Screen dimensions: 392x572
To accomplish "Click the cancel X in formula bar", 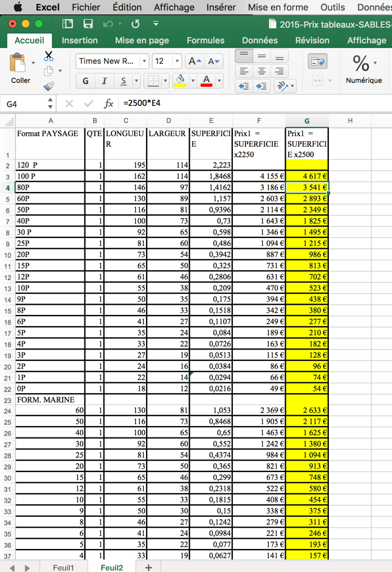I will coord(70,104).
